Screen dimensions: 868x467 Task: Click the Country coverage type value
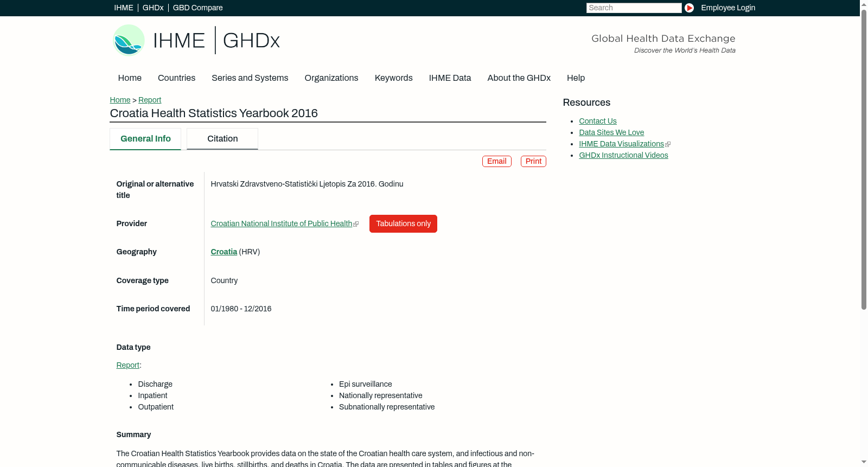(224, 280)
